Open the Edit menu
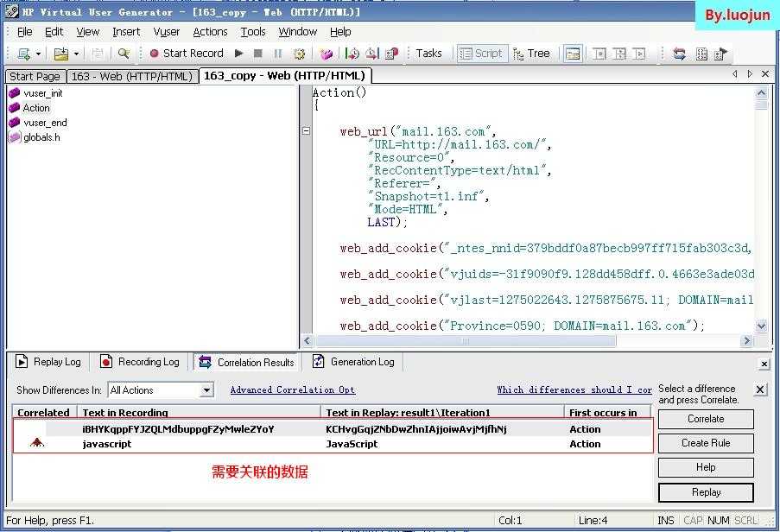Image resolution: width=780 pixels, height=532 pixels. click(x=54, y=32)
